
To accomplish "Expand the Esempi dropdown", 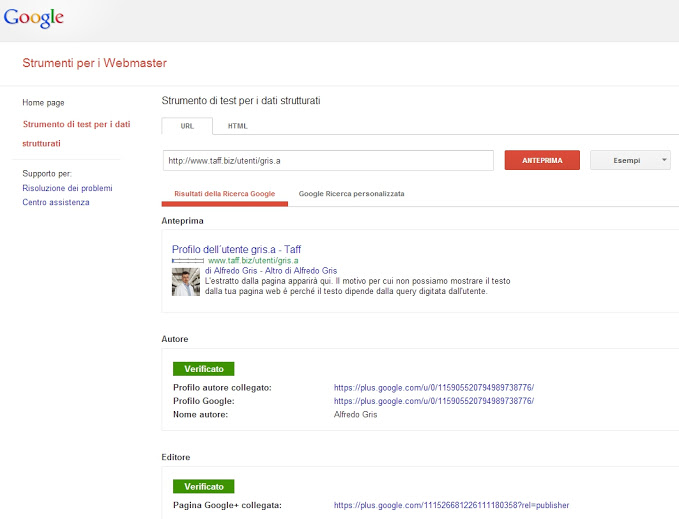I will click(630, 160).
